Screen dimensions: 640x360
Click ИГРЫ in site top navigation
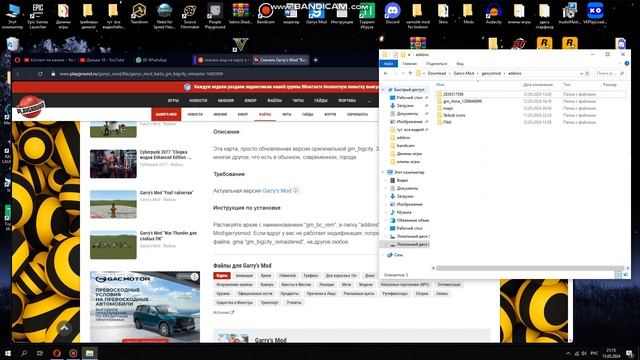pos(173,100)
